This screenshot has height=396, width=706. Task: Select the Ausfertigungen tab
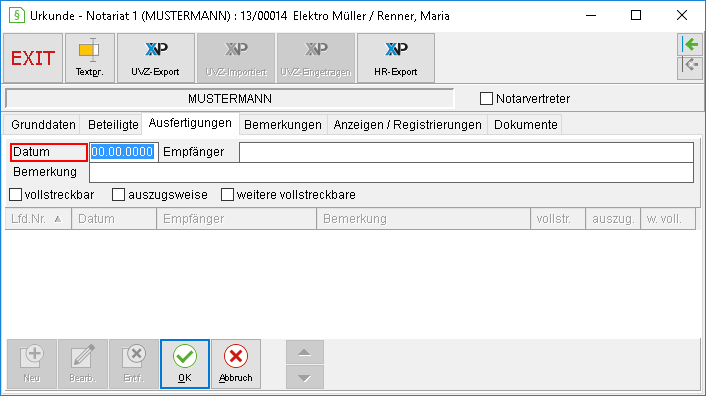coord(190,123)
